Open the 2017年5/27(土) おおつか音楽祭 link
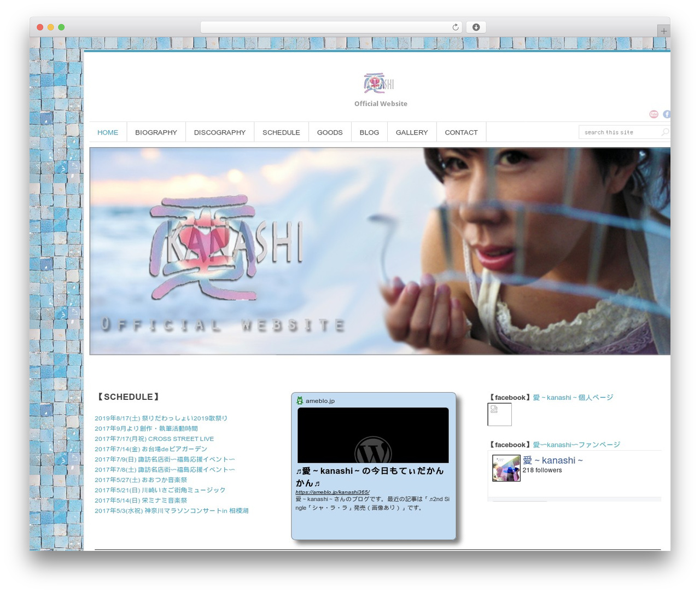 coord(141,480)
